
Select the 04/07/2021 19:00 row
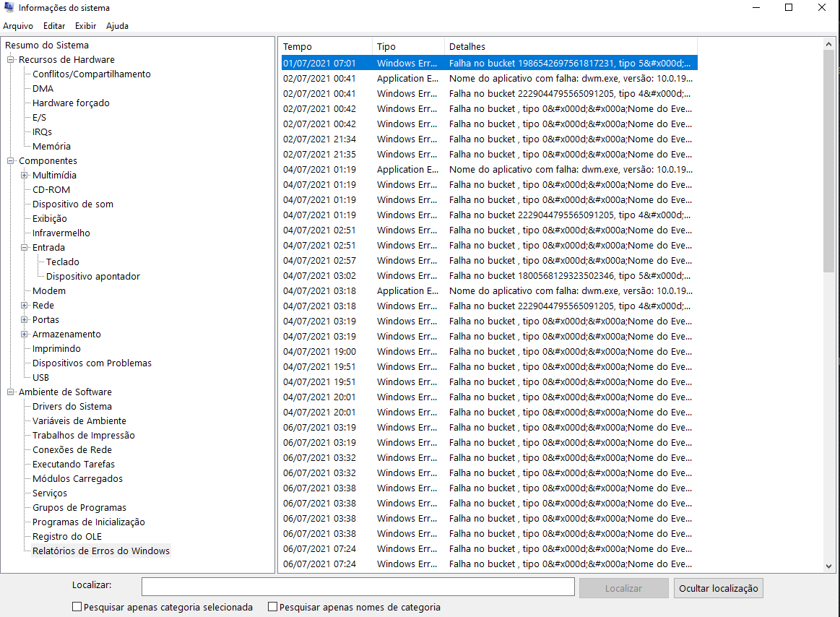tap(489, 352)
